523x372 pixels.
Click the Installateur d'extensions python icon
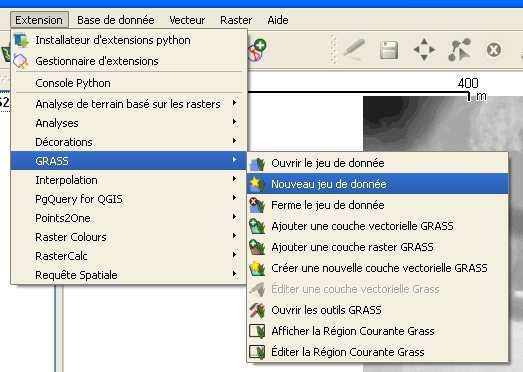click(22, 40)
